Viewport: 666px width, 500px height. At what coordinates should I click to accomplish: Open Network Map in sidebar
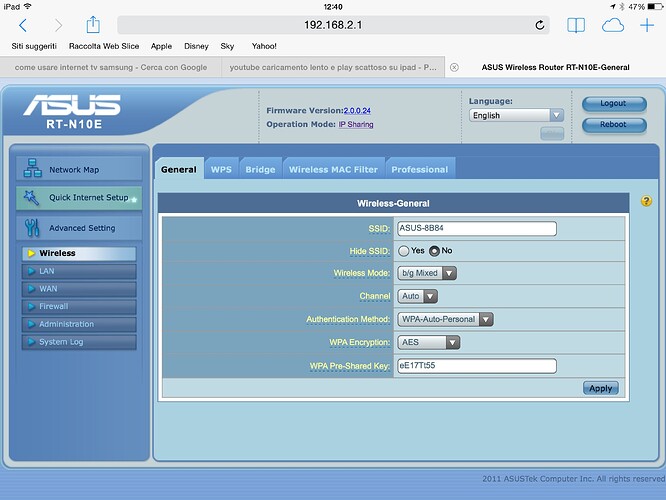(79, 169)
